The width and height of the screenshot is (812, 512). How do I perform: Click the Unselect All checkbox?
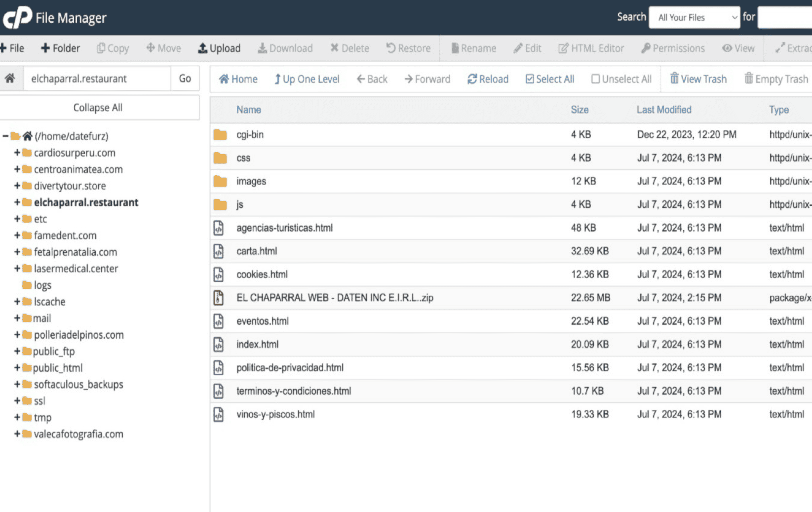tap(595, 79)
